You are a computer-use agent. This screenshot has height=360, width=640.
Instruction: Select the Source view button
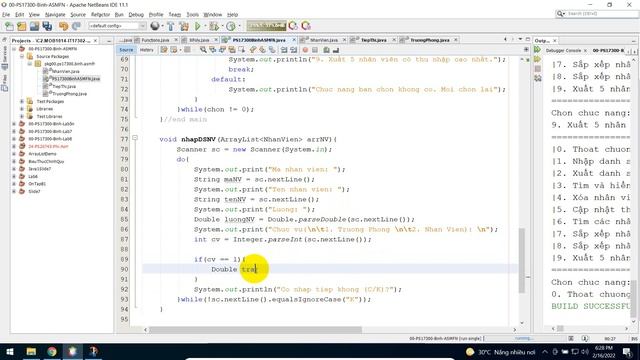click(x=126, y=50)
